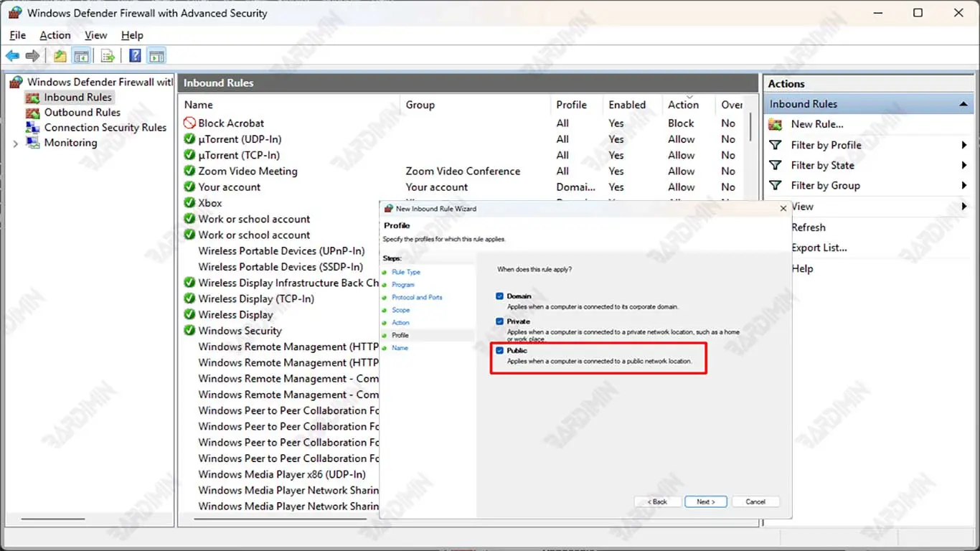Viewport: 980px width, 551px height.
Task: Collapse the Inbound Rules actions section
Action: pos(963,104)
